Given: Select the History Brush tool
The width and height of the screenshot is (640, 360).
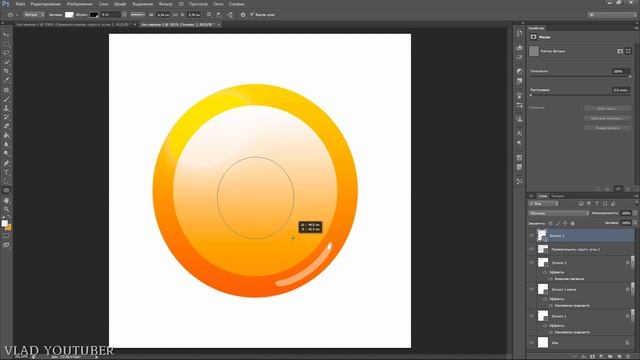Looking at the screenshot, I should click(6, 117).
